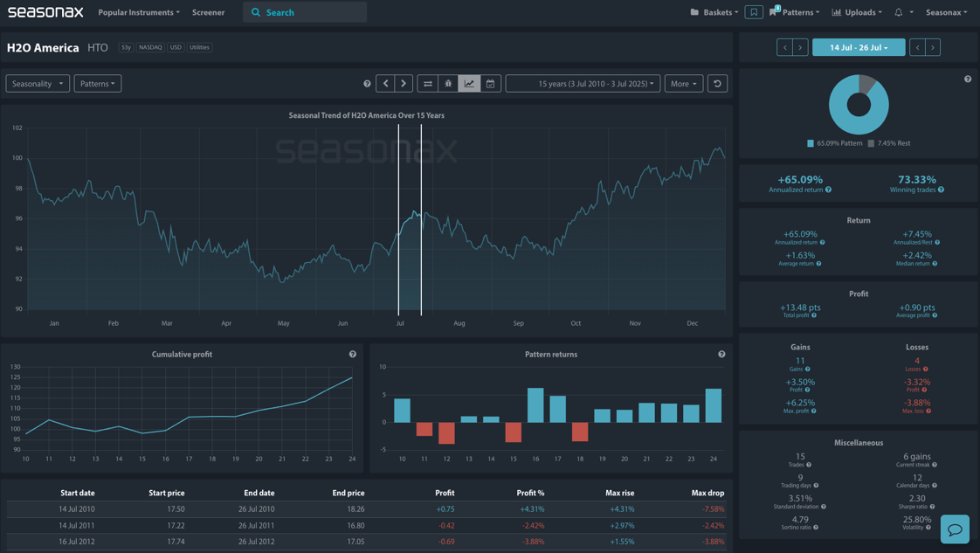Sort table by Start date column
The width and height of the screenshot is (980, 553).
78,493
